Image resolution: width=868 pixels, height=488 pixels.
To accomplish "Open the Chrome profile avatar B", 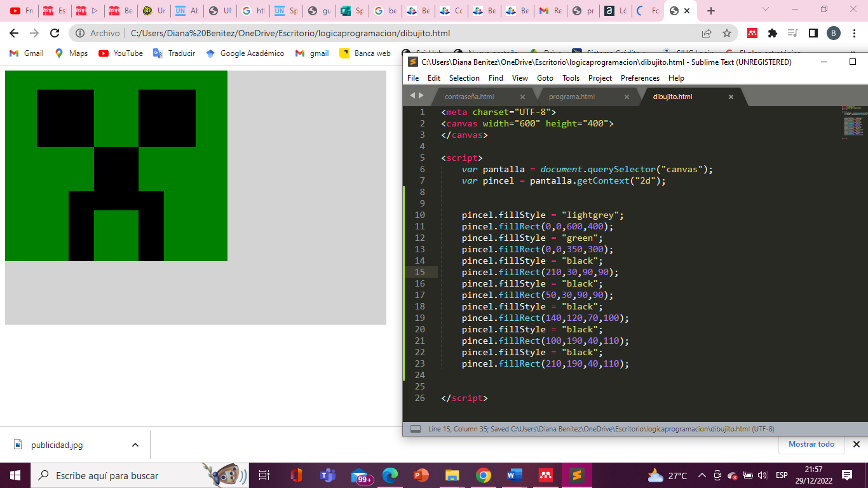I will (x=834, y=33).
